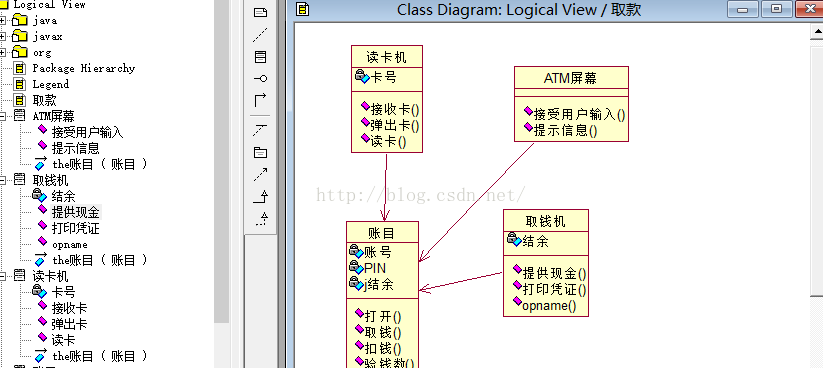823x368 pixels.
Task: Click 扣钱() operation in 账目 class
Action: (383, 348)
